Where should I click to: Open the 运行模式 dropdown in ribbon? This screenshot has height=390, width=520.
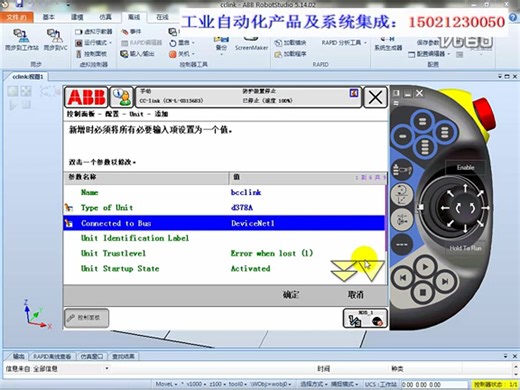(94, 43)
